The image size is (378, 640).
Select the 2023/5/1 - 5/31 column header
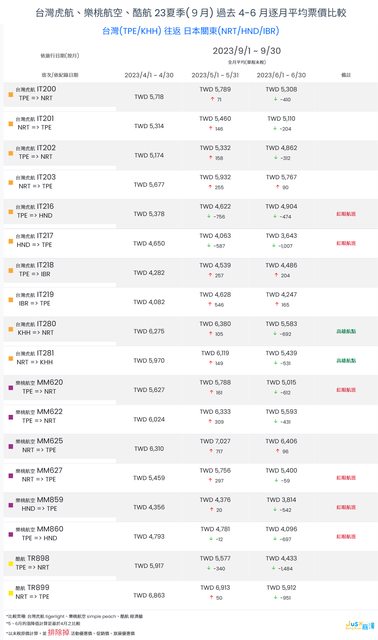pyautogui.click(x=215, y=75)
